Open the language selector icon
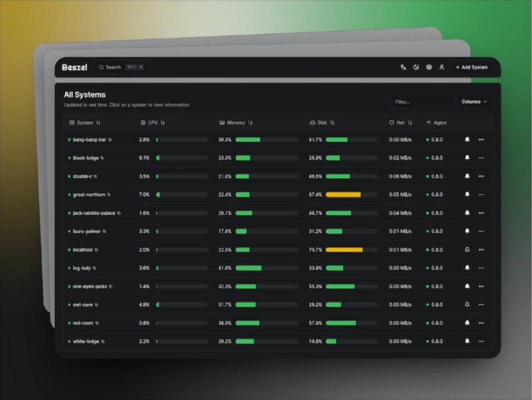 click(403, 67)
